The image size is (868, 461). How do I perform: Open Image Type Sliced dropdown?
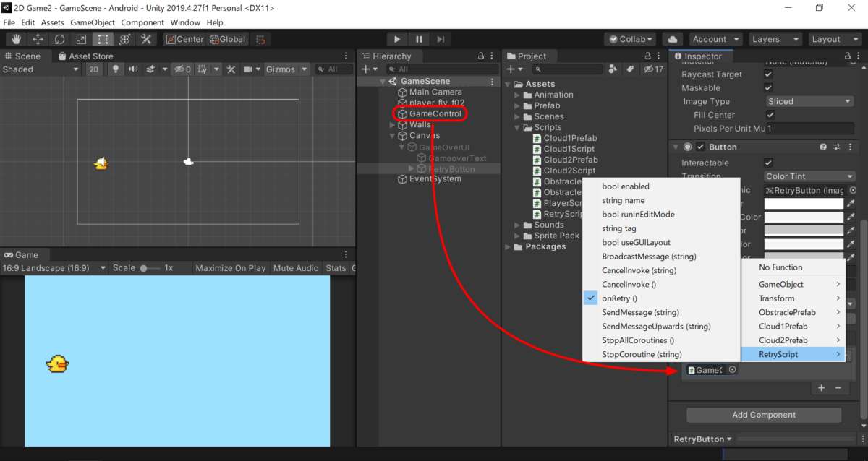[809, 102]
